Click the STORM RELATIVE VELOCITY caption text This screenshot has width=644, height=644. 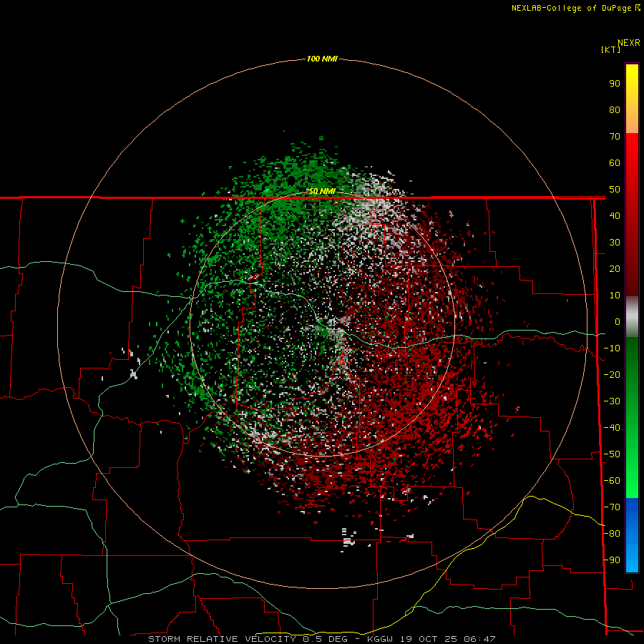coord(222,639)
